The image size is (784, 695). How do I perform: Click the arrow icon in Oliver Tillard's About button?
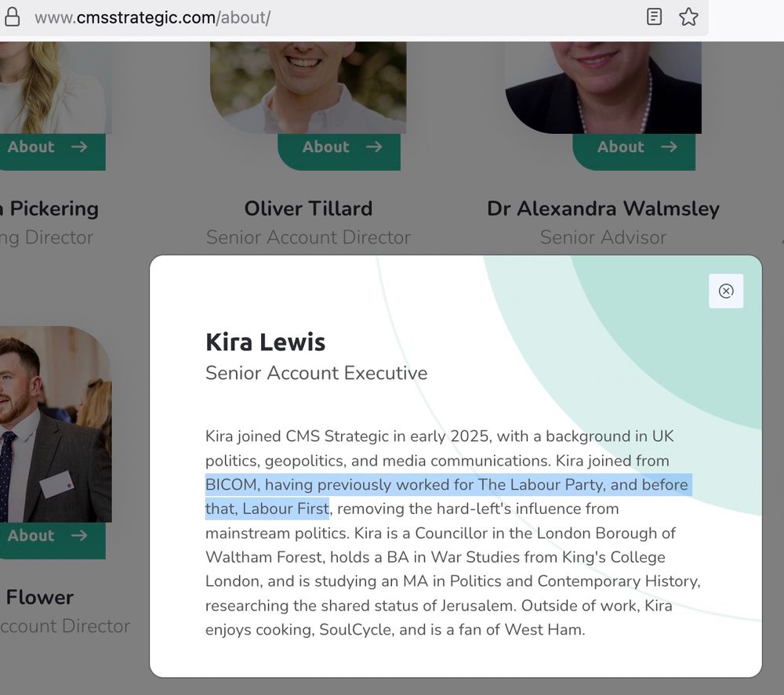(x=374, y=147)
